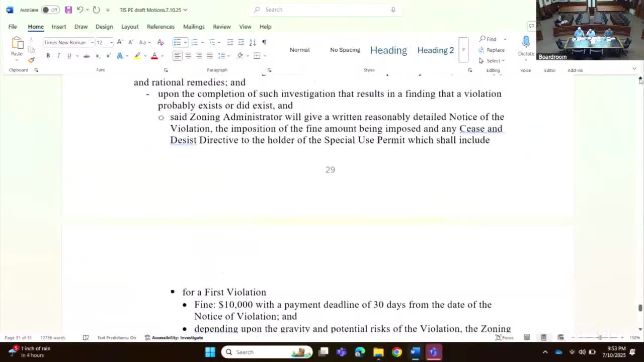Click Find in the Editing group
This screenshot has height=362, width=644.
click(x=488, y=39)
